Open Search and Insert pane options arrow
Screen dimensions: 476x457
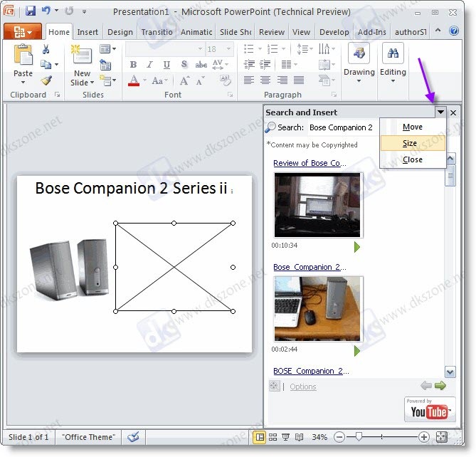tap(440, 112)
